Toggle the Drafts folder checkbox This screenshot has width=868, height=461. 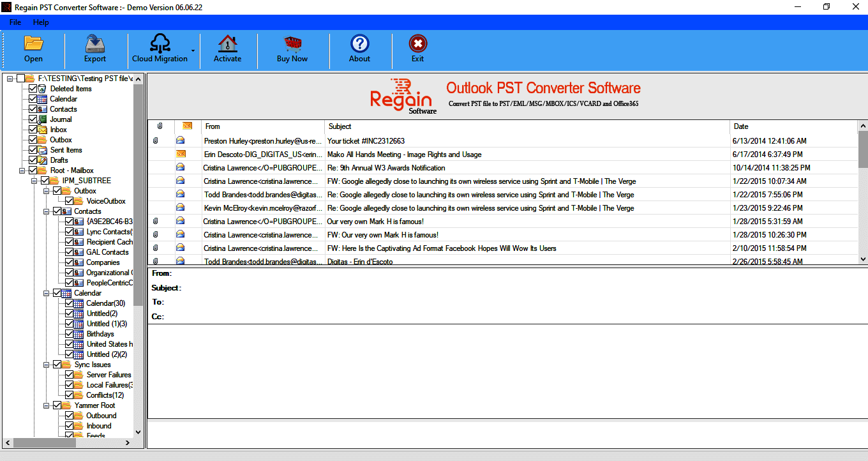coord(33,160)
